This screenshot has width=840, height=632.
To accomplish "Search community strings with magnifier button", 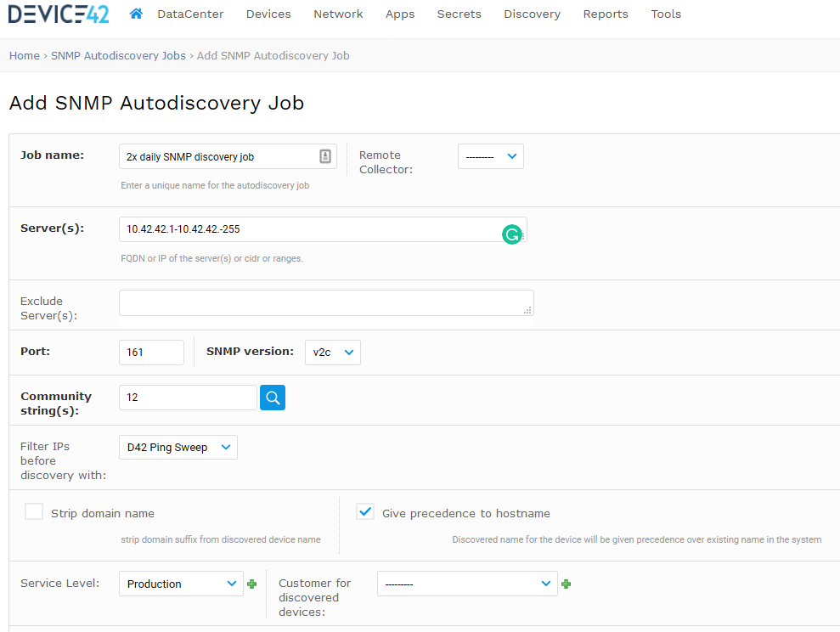I will 273,398.
